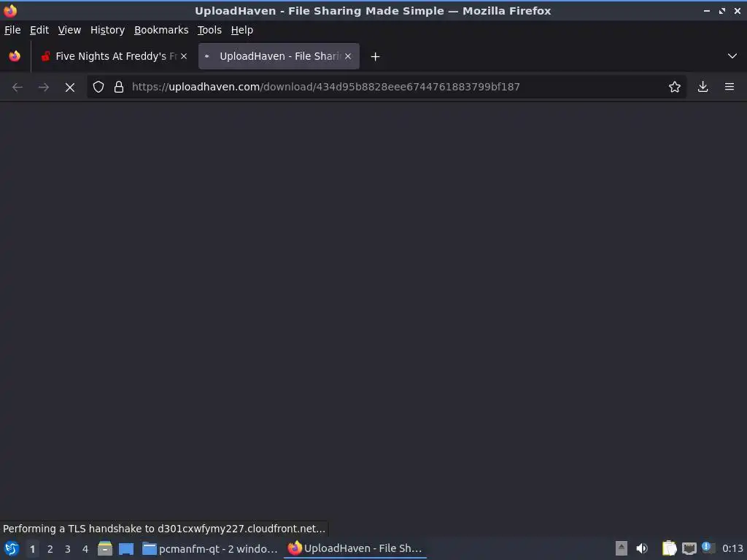Open the Firefox application menu
The image size is (747, 560).
[x=729, y=87]
